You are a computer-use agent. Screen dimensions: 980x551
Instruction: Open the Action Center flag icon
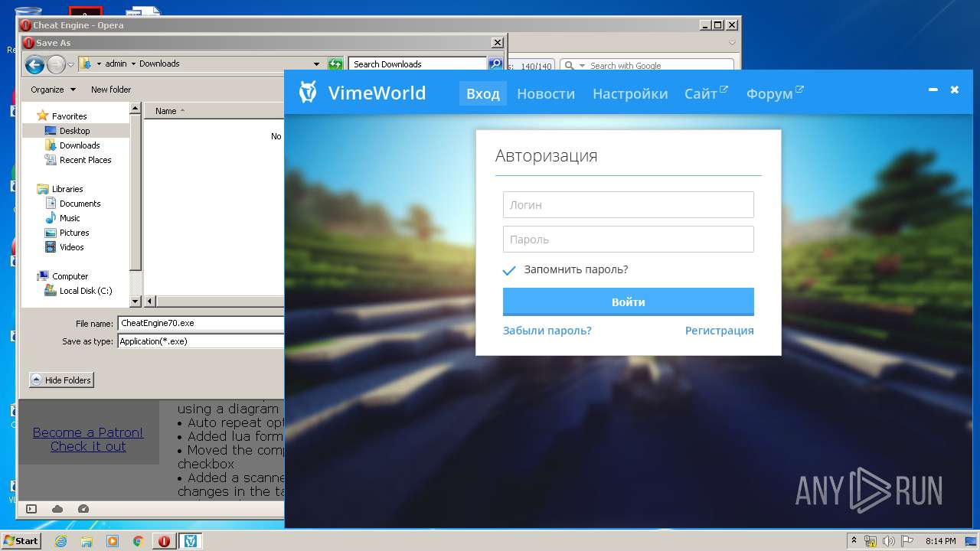coord(906,541)
